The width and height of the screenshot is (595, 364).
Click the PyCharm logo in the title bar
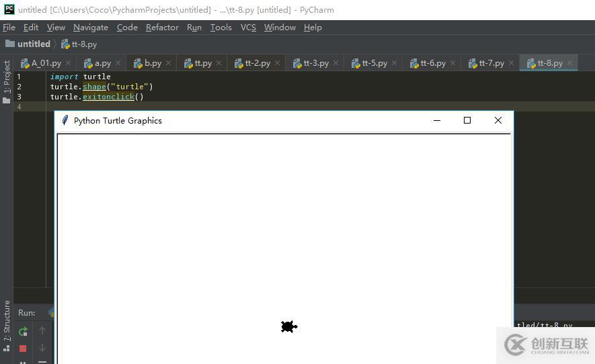pos(9,9)
